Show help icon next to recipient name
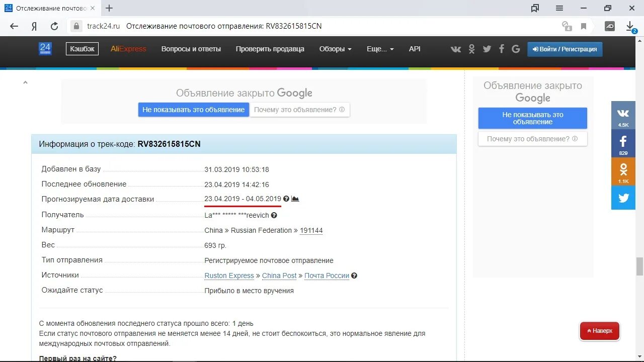Image resolution: width=644 pixels, height=362 pixels. pyautogui.click(x=274, y=215)
